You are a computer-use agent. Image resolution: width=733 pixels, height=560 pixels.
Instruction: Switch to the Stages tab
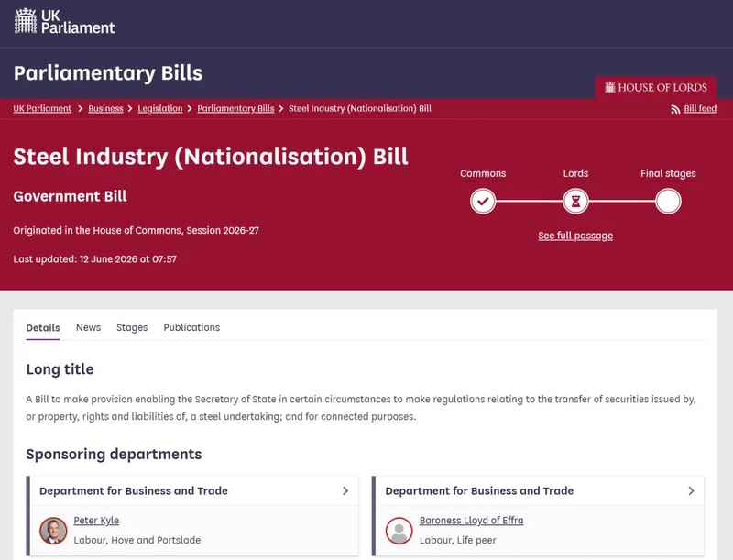[132, 327]
